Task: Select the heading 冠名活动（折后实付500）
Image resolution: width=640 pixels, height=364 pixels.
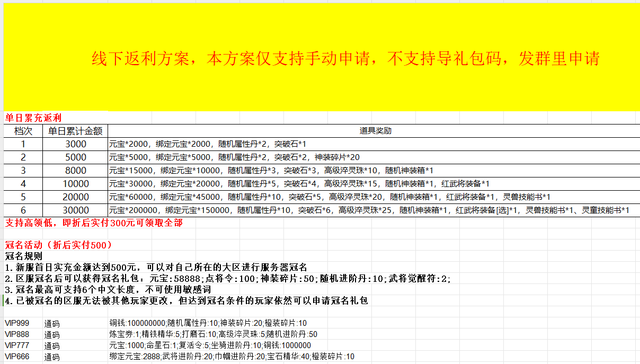Action: tap(58, 245)
